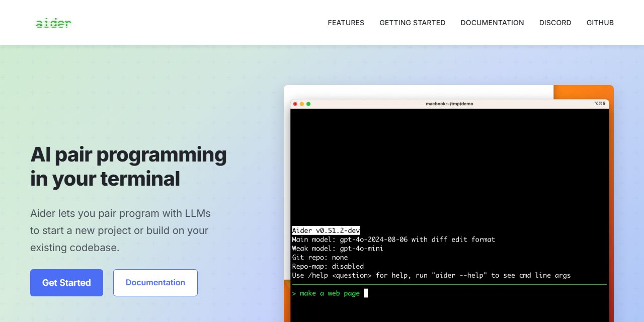Click the 'Weak model: gpt-4o-mini' line
This screenshot has width=644, height=322.
[x=338, y=249]
